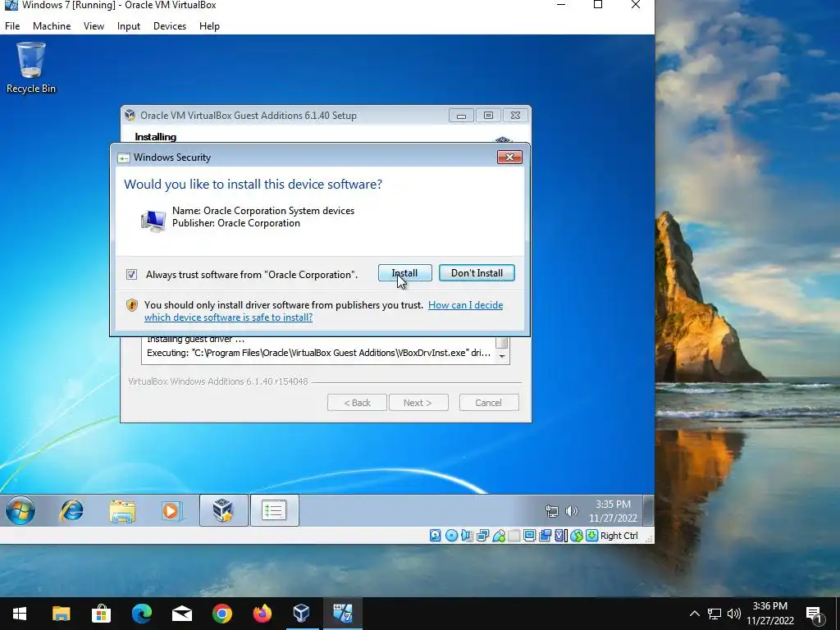Click Don't Install button
The image size is (840, 630).
[477, 272]
